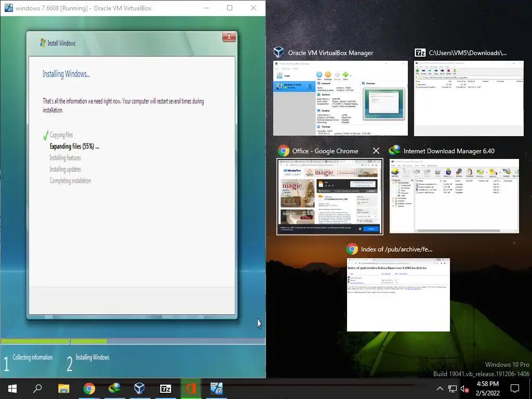Click the "Completing installation" step text
This screenshot has height=399, width=532.
pos(70,180)
